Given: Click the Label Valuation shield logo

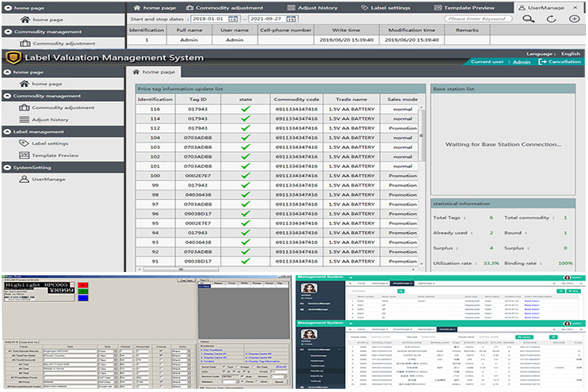Looking at the screenshot, I should click(11, 58).
